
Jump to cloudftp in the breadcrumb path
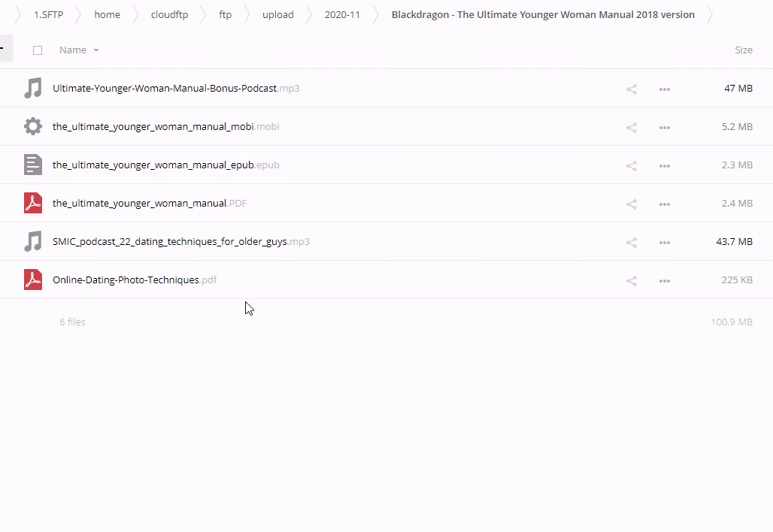pos(169,14)
